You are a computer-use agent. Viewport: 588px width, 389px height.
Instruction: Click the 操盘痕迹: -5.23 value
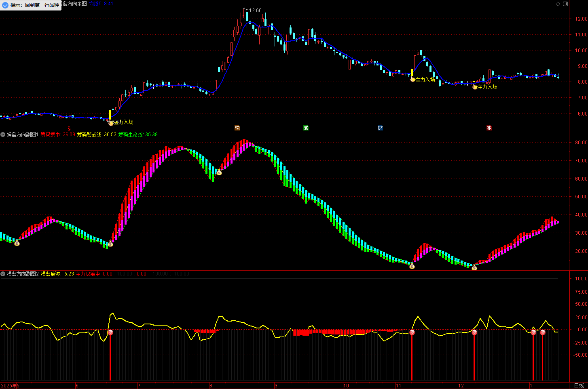pyautogui.click(x=57, y=274)
